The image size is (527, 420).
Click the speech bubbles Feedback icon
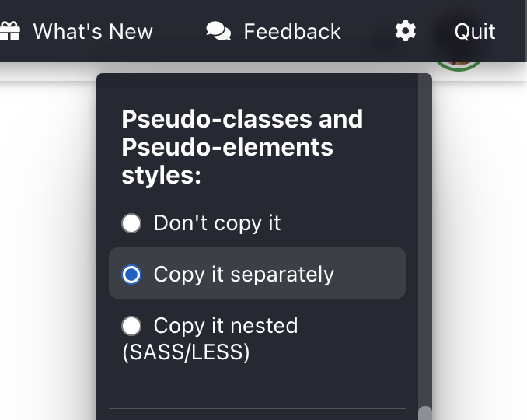tap(218, 31)
